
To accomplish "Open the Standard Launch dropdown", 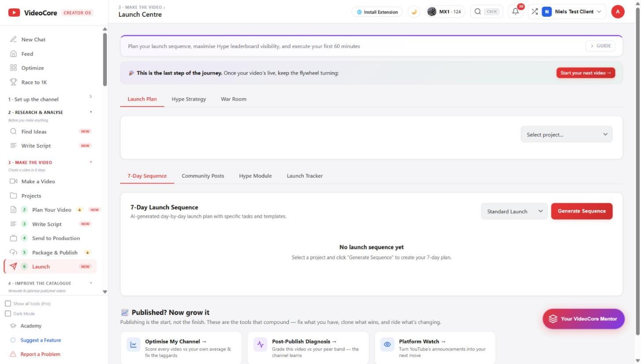I will point(514,211).
